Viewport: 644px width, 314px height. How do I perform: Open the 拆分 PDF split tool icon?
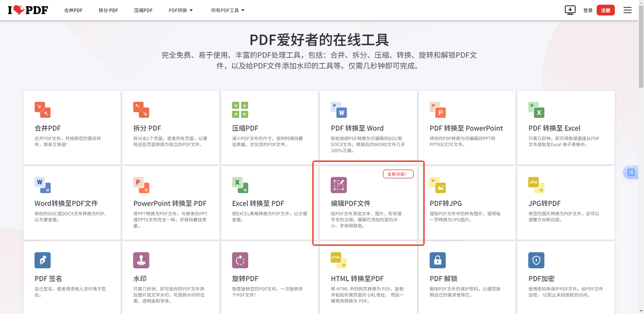(141, 110)
